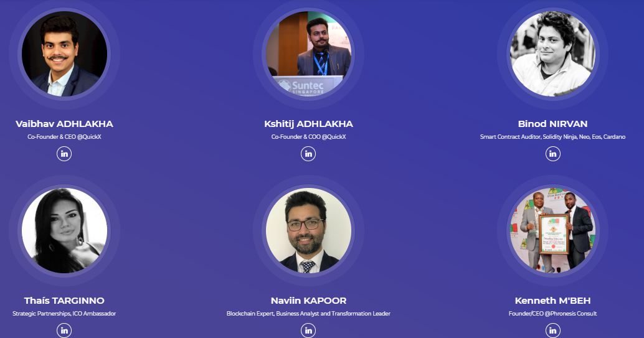Click the Smart Contract Auditor description text

[553, 137]
